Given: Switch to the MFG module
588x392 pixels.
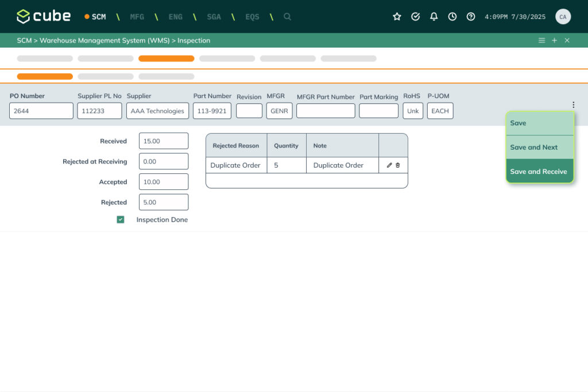Looking at the screenshot, I should [x=137, y=17].
